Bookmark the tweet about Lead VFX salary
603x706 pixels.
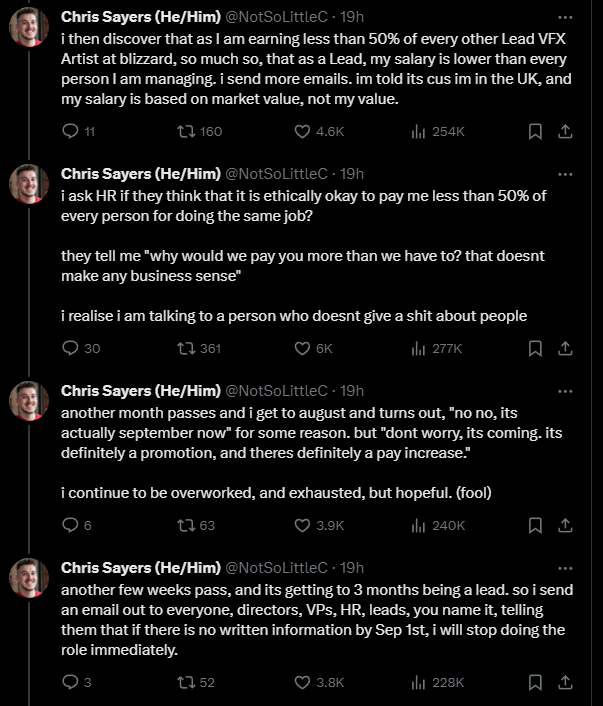coord(535,131)
